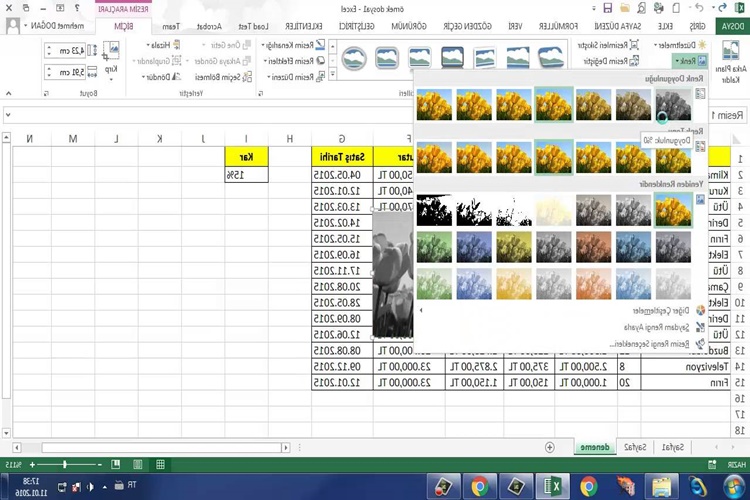Click the Resim 1 name box
The image size is (750, 500).
coord(726,115)
